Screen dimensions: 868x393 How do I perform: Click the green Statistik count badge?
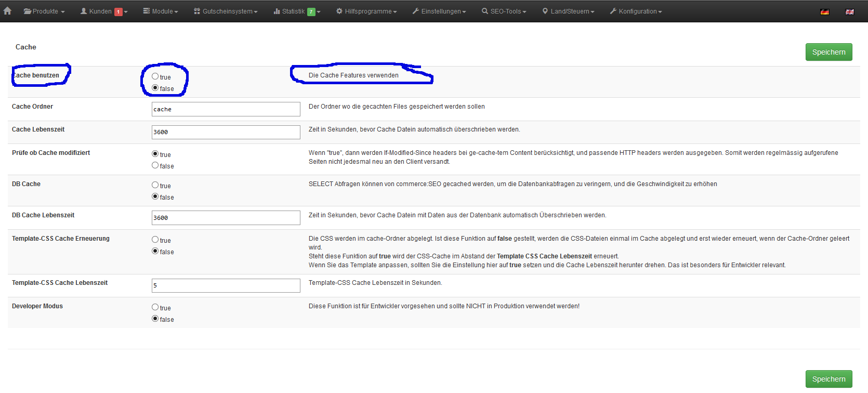coord(311,11)
